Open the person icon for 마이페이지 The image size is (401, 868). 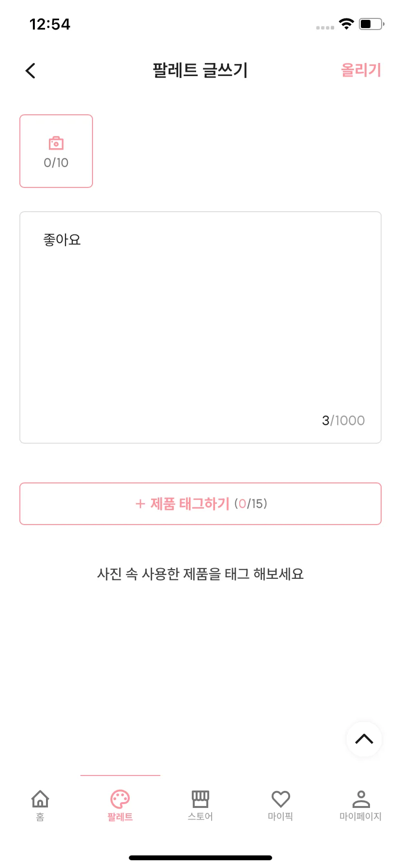[x=361, y=799]
